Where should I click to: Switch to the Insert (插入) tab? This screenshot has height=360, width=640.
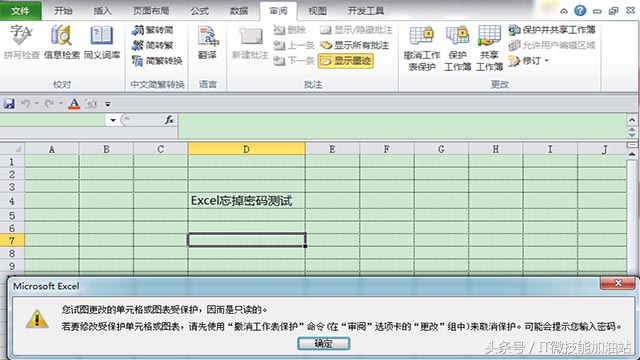pos(102,11)
